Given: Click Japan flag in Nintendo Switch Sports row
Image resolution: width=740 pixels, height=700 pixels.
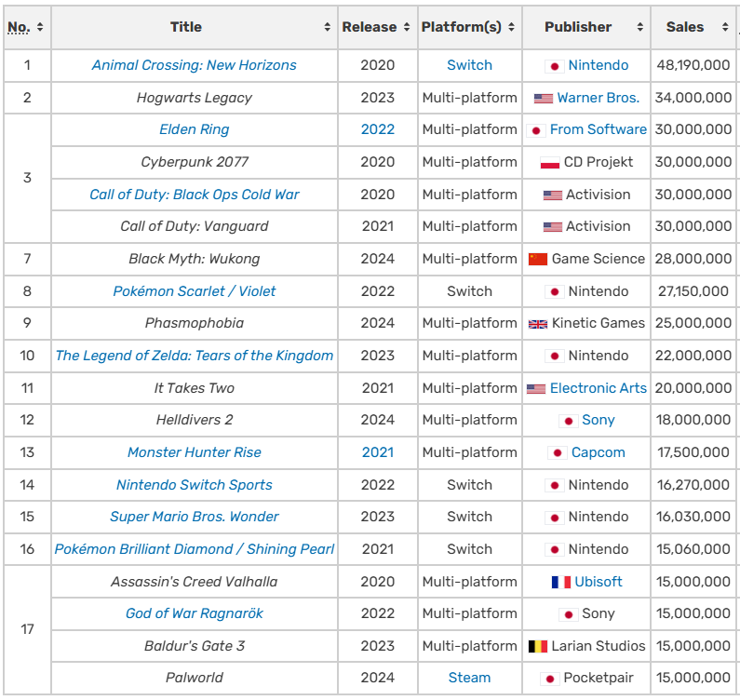Looking at the screenshot, I should pos(555,485).
